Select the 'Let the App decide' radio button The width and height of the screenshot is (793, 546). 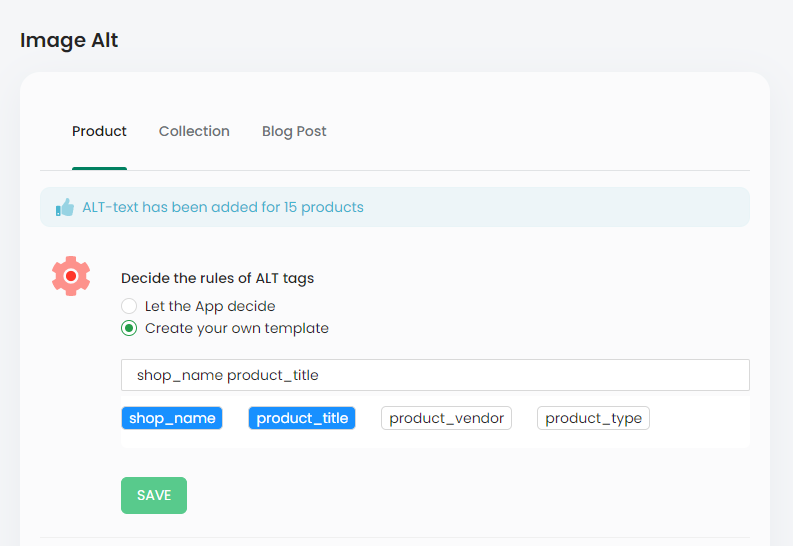(x=129, y=306)
